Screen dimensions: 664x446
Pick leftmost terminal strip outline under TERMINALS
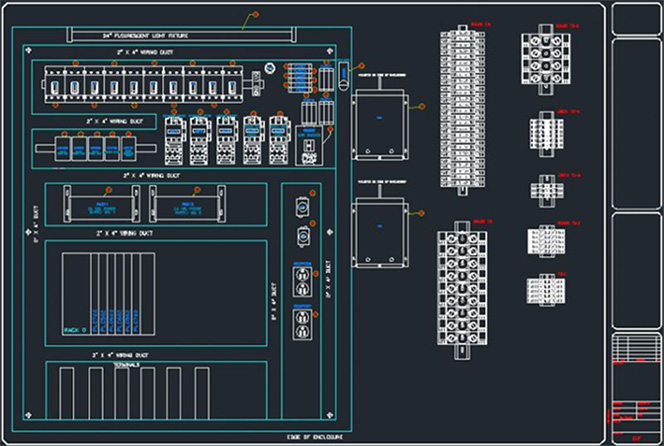tap(66, 393)
